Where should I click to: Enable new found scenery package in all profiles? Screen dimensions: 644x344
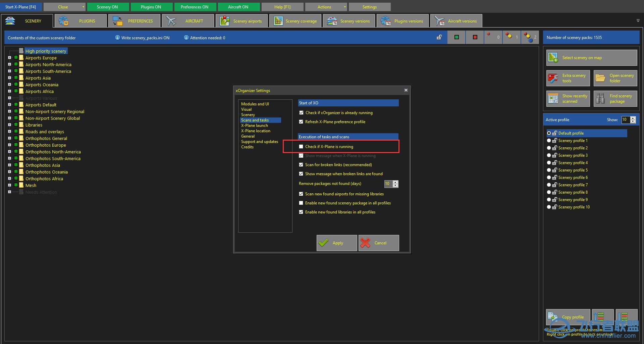click(x=301, y=203)
